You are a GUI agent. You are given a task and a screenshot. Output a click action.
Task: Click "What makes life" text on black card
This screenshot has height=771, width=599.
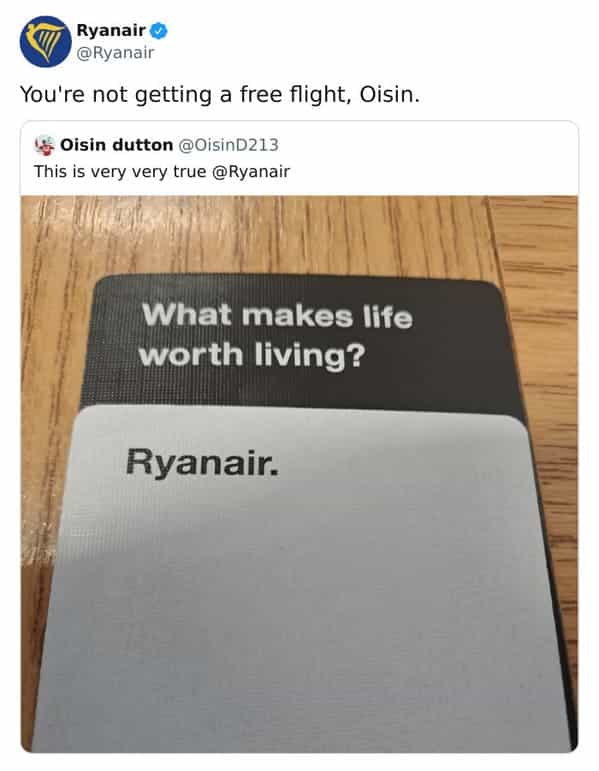[277, 316]
